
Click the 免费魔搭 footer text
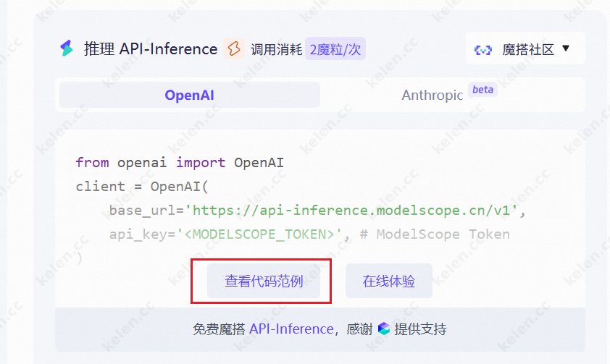click(x=219, y=329)
